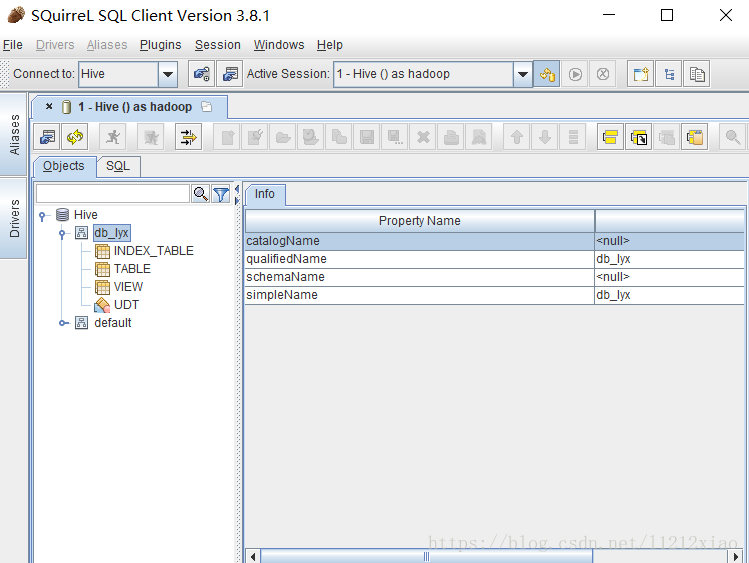Select the default schema label
Image resolution: width=749 pixels, height=563 pixels.
(x=113, y=323)
